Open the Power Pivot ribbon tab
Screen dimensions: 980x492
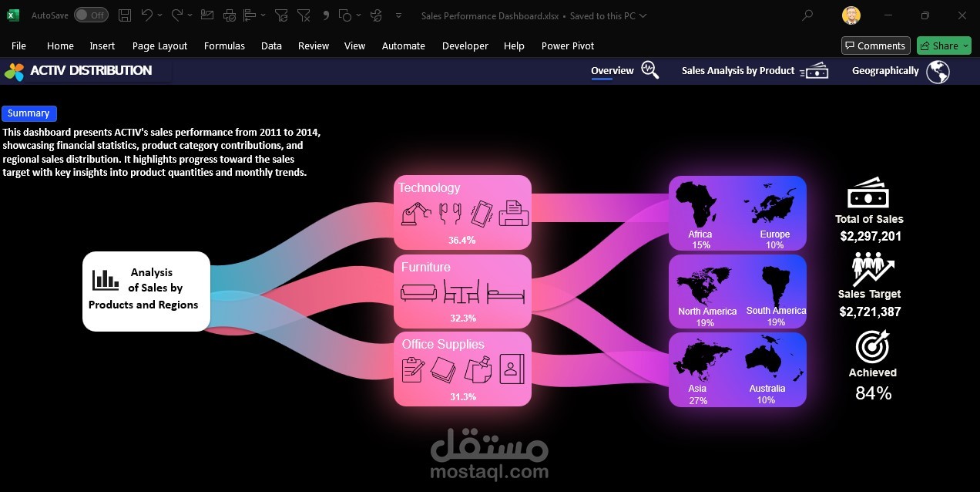coord(568,45)
